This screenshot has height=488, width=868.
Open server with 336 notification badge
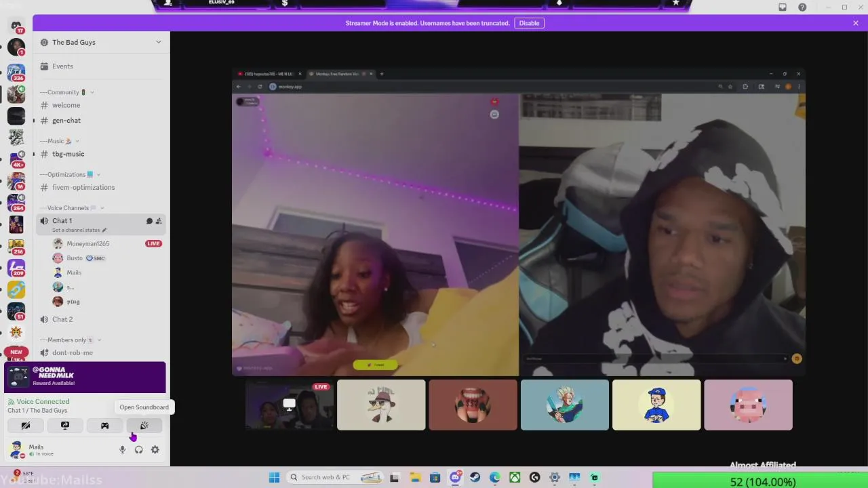(16, 72)
